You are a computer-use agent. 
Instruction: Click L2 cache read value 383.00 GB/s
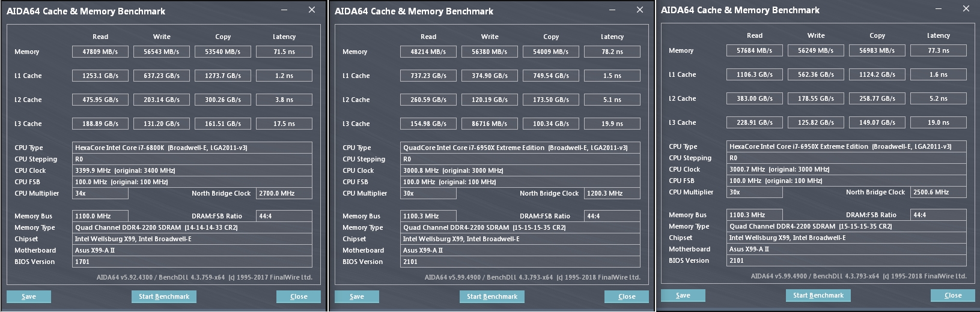[755, 98]
